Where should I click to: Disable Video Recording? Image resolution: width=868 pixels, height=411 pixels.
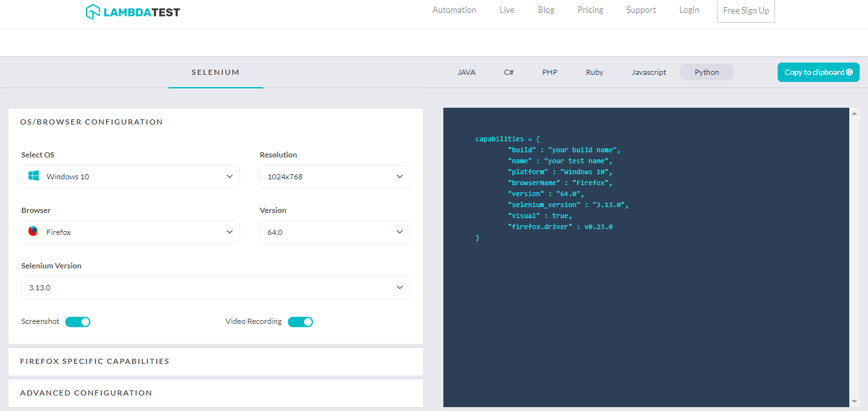click(x=300, y=321)
